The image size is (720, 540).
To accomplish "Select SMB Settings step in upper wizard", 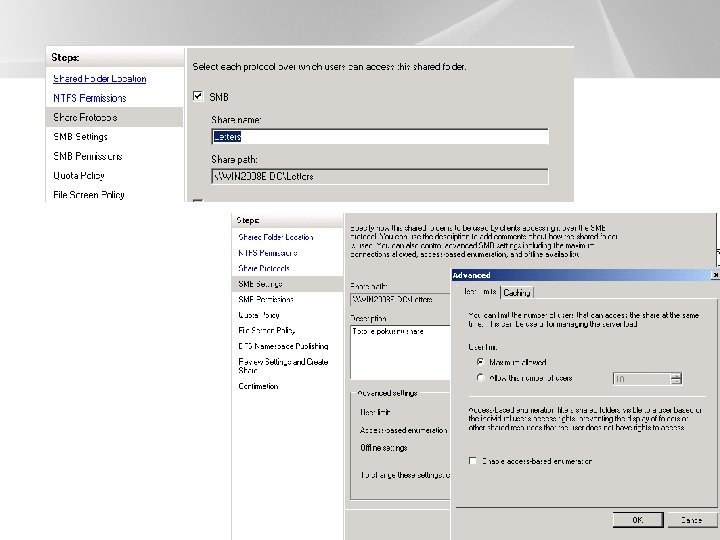I will (x=80, y=136).
